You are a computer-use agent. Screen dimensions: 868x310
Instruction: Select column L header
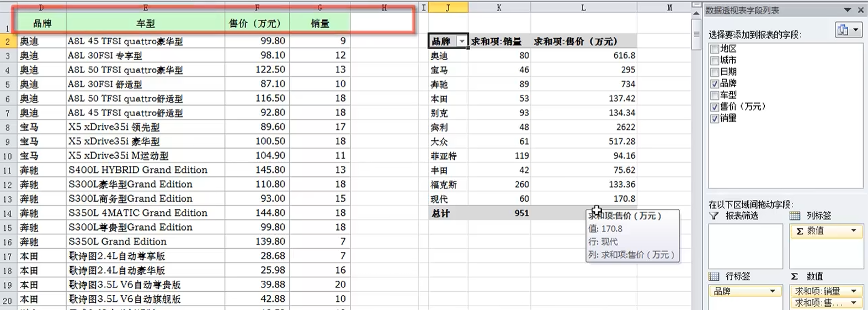point(584,7)
